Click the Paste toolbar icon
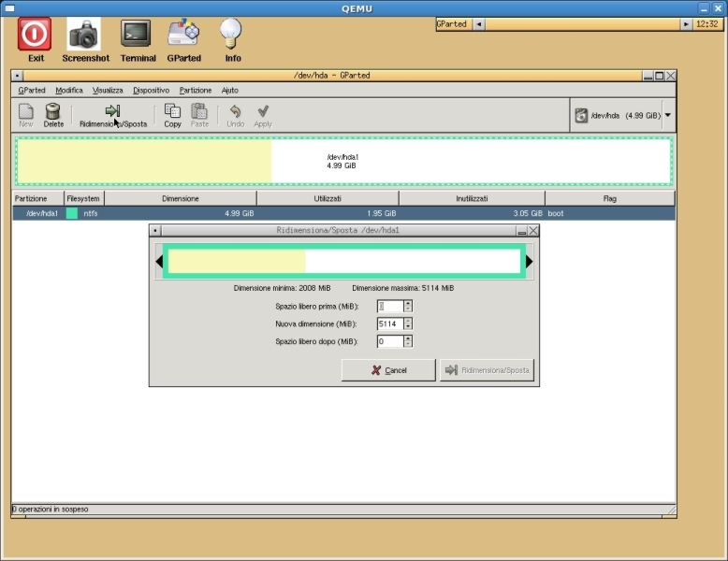Viewport: 728px width, 561px height. click(199, 116)
